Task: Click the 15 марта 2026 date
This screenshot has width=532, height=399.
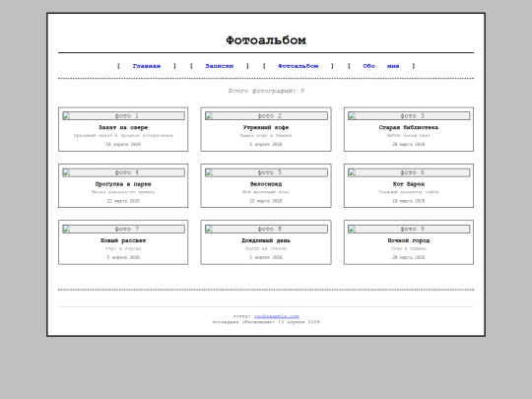Action: coord(266,201)
